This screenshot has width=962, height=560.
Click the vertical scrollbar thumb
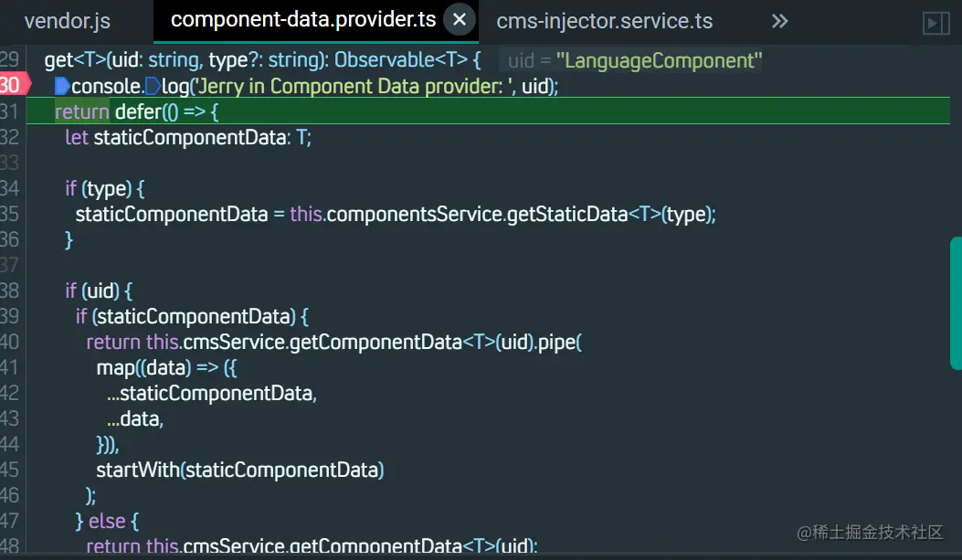point(956,302)
